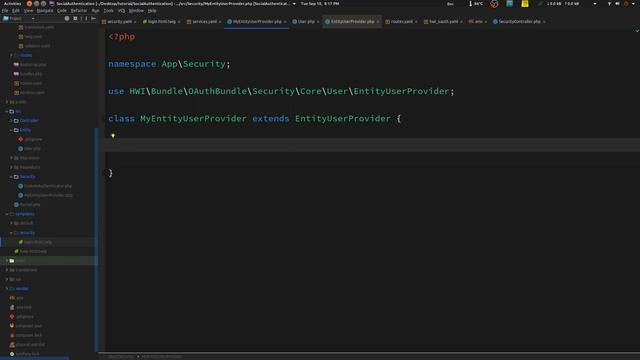Click the locate-file target icon in Project panel
The height and width of the screenshot is (360, 640).
67,18
